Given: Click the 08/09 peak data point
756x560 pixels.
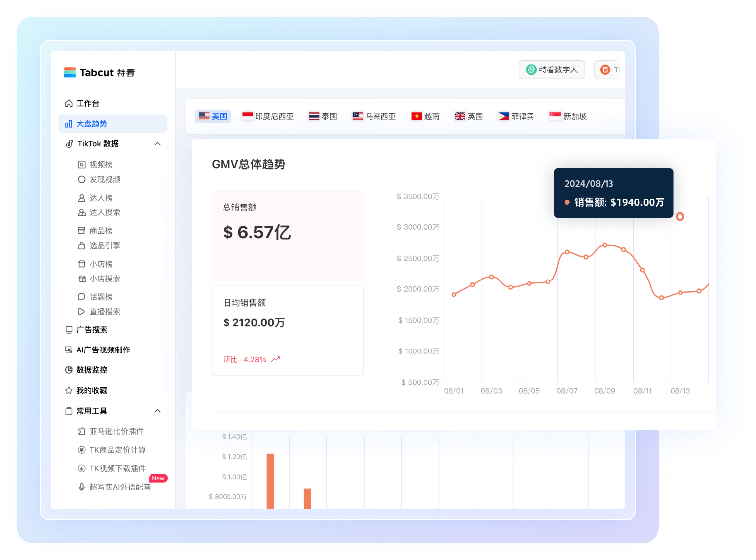Looking at the screenshot, I should pyautogui.click(x=605, y=245).
